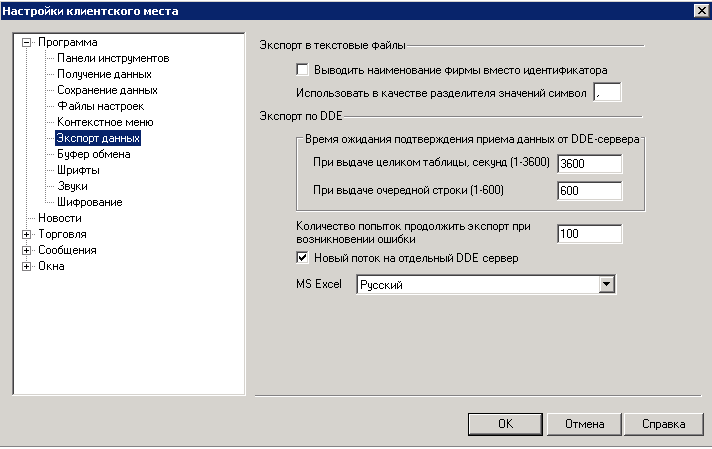Select Файлы настроек tree item
The height and width of the screenshot is (449, 712).
coord(100,106)
